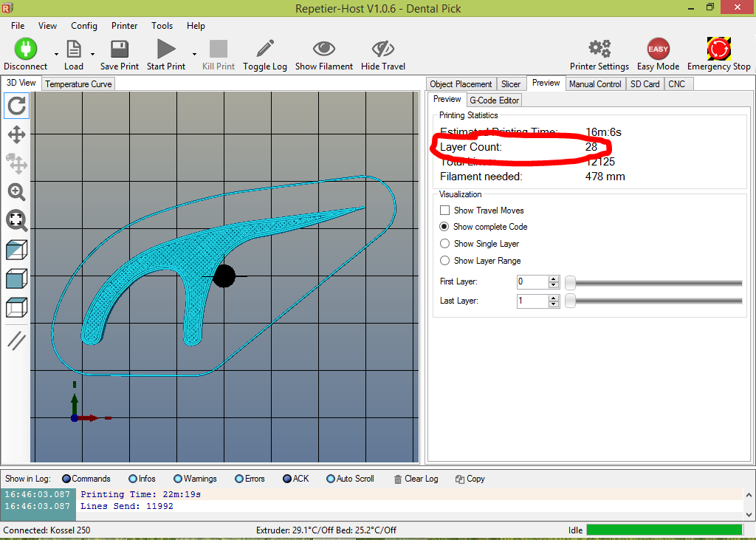Start the print with the play icon
This screenshot has width=756, height=540.
[x=166, y=49]
